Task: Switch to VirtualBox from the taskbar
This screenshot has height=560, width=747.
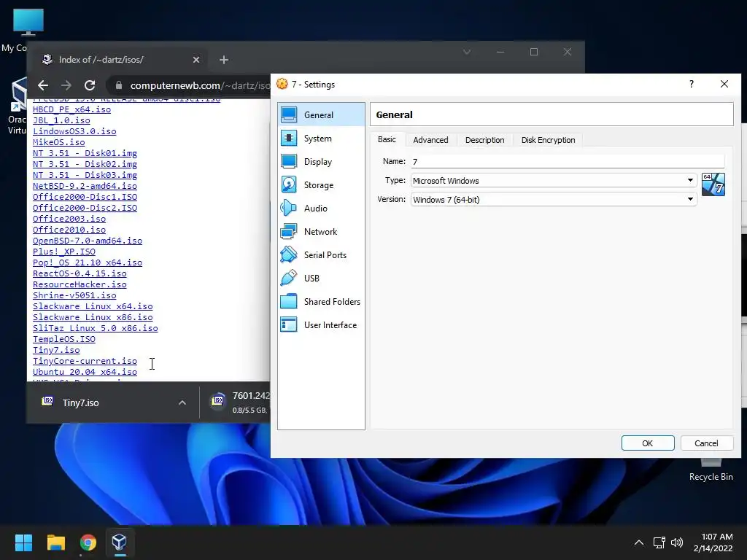Action: pyautogui.click(x=120, y=542)
